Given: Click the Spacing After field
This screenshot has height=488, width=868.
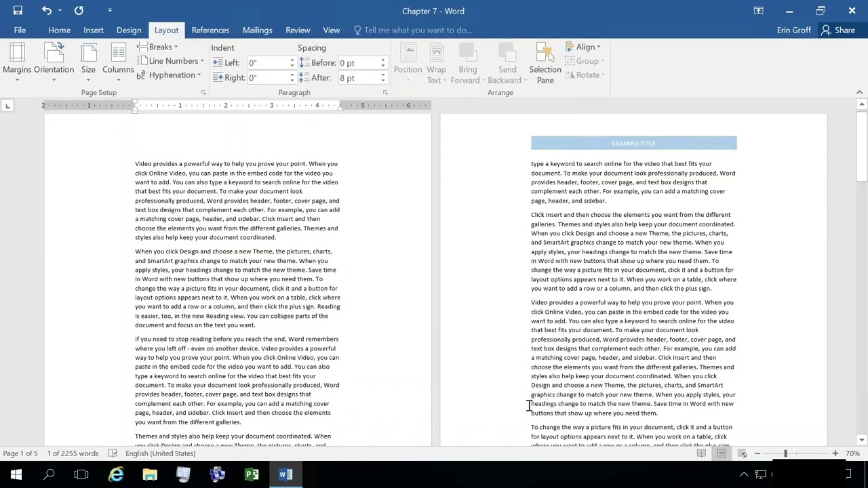Looking at the screenshot, I should 358,78.
